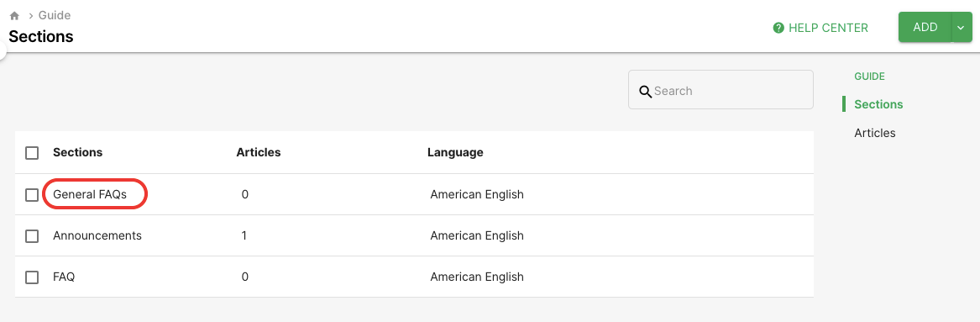Open the Announcements section

click(97, 235)
